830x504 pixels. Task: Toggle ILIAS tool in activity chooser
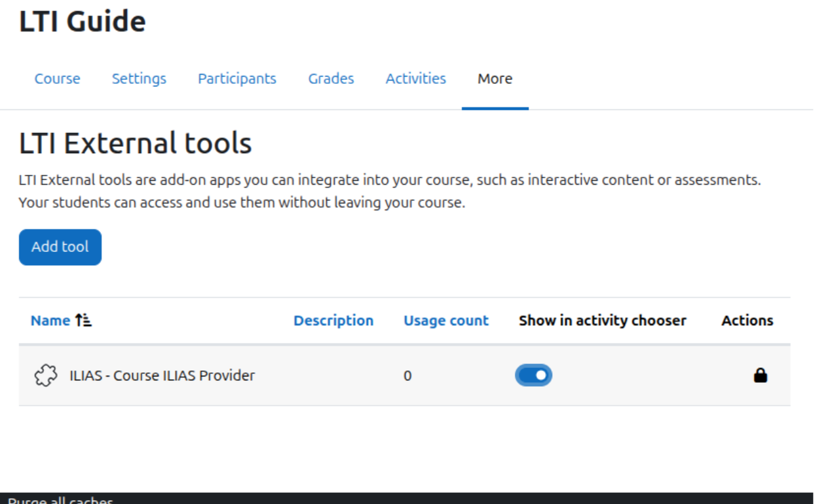[x=533, y=375]
